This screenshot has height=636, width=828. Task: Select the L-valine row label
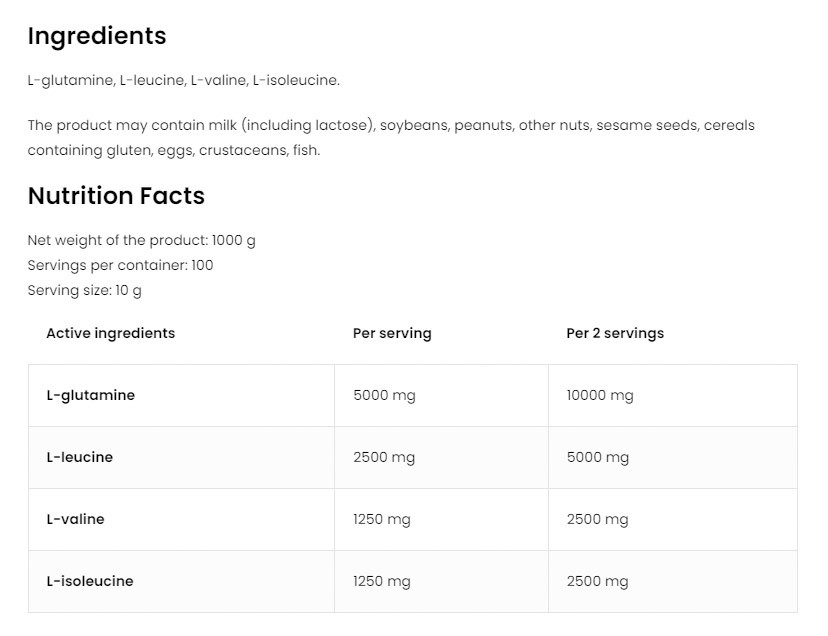(75, 519)
